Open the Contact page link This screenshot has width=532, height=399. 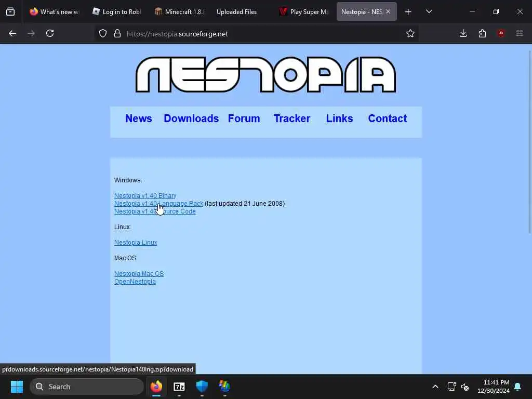coord(388,118)
